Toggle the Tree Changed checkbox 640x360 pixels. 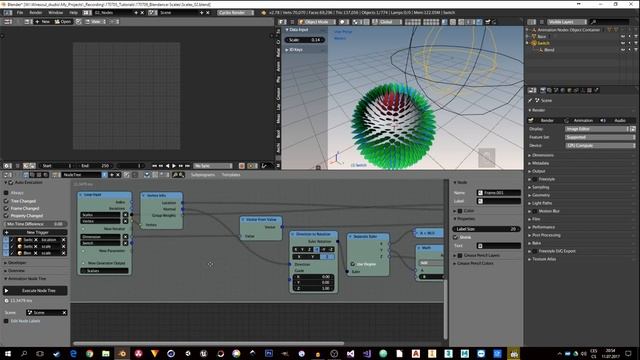pos(6,201)
